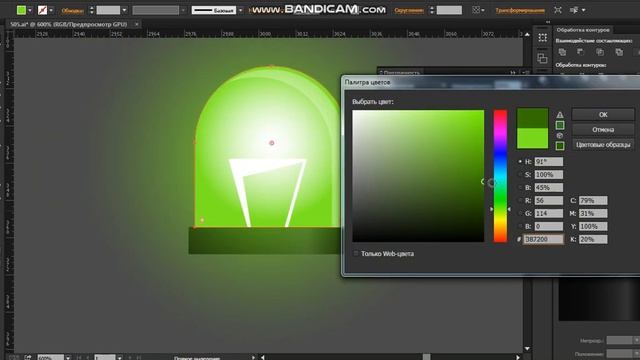
Task: Adjust corner radius stepper arrows
Action: coord(432,10)
